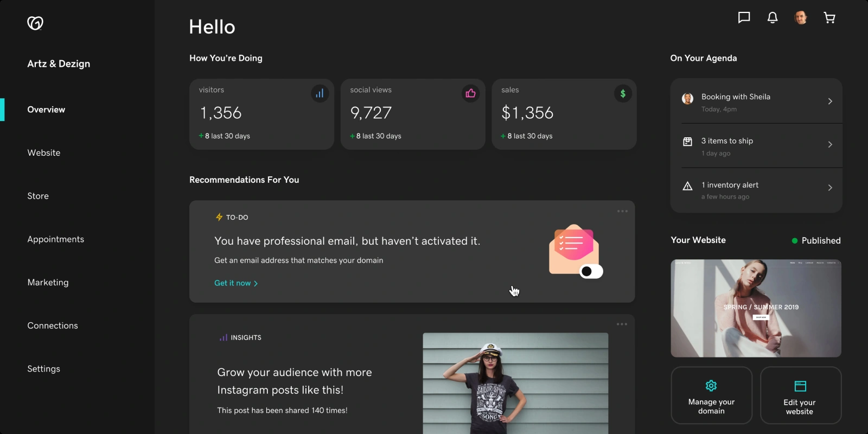Click the inventory alert warning triangle
868x434 pixels.
[687, 186]
